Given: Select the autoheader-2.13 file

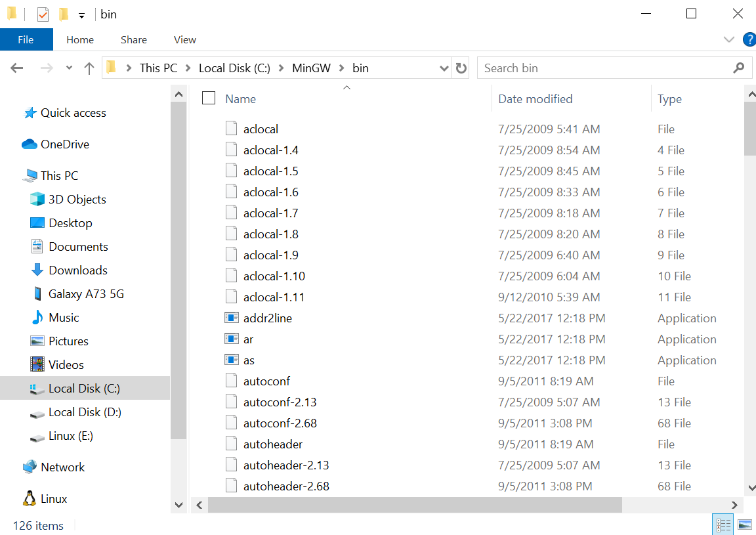Looking at the screenshot, I should coord(286,465).
